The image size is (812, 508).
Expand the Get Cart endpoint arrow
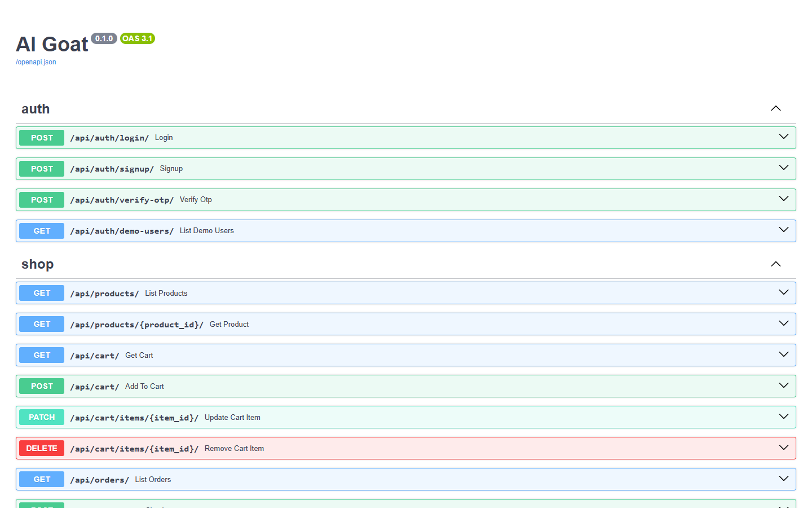click(784, 354)
